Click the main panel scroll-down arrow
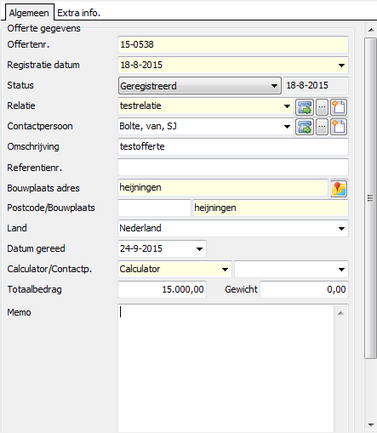377x433 pixels. tap(371, 425)
